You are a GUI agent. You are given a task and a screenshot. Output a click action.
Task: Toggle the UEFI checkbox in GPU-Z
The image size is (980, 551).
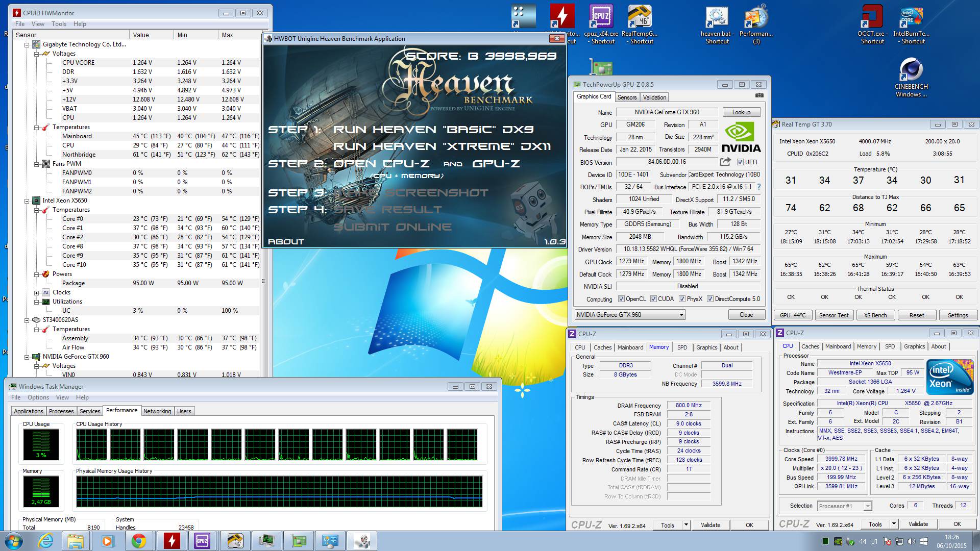(x=740, y=162)
